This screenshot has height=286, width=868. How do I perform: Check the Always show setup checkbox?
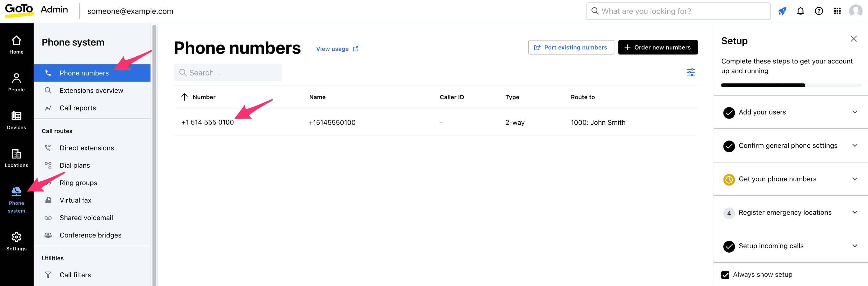(725, 275)
